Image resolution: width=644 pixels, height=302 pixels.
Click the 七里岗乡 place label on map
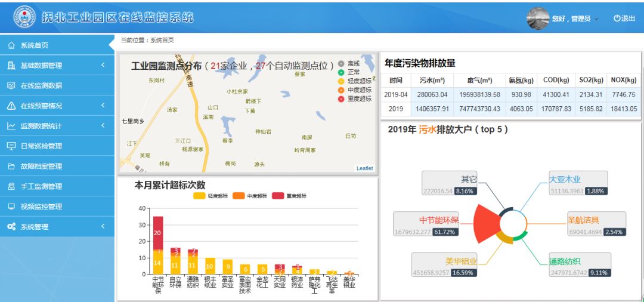tap(132, 121)
